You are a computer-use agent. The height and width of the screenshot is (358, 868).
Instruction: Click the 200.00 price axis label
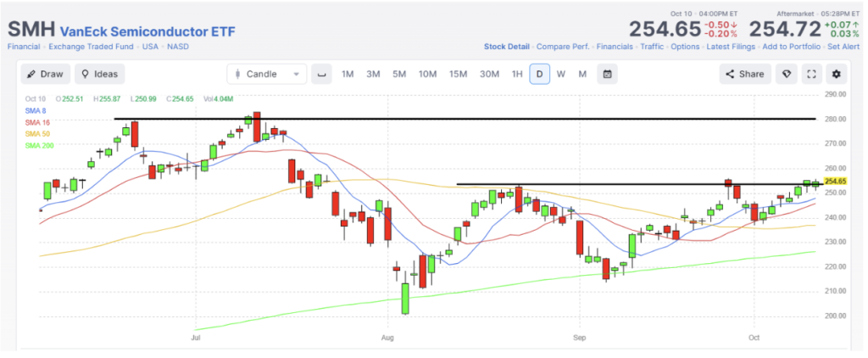click(835, 316)
